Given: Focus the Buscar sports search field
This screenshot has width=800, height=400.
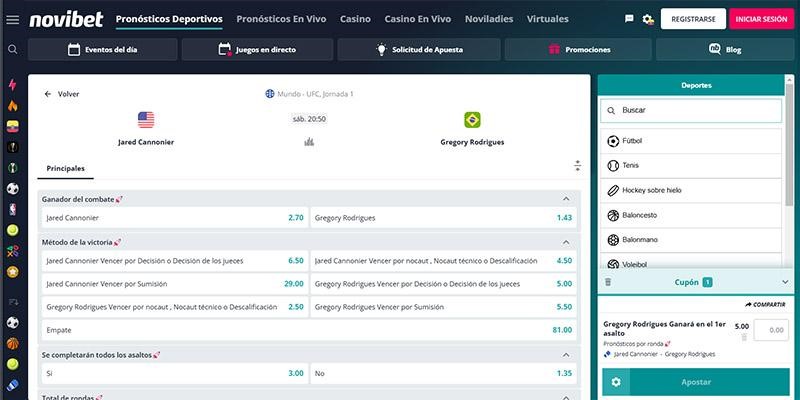Looking at the screenshot, I should (691, 111).
